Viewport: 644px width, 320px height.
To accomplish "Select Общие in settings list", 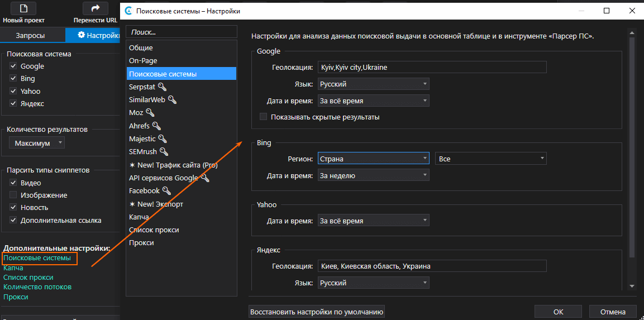I will 182,47.
